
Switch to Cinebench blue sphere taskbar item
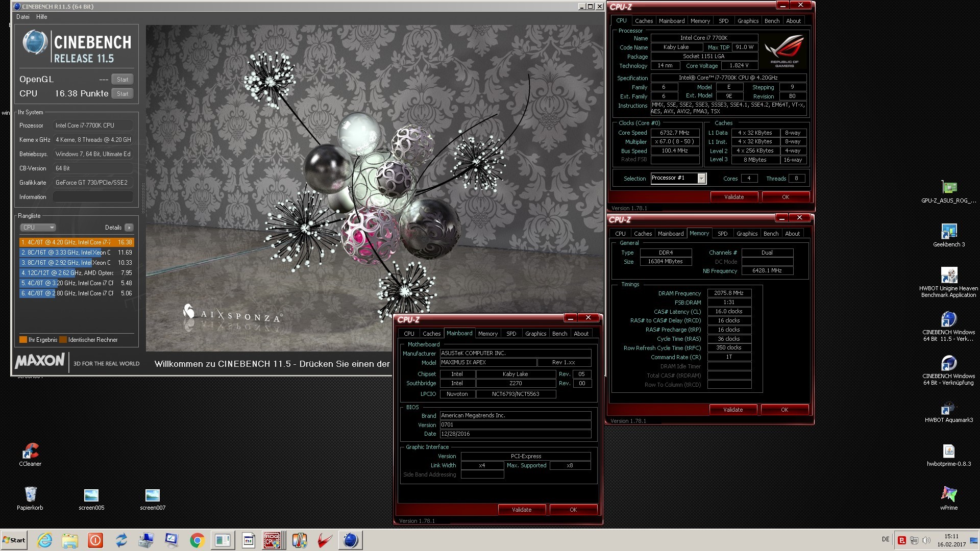[351, 540]
